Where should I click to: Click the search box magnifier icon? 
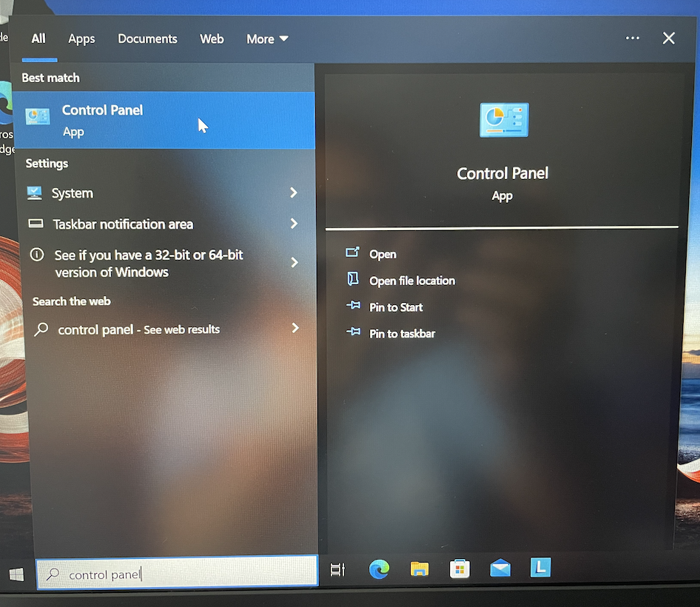[53, 574]
